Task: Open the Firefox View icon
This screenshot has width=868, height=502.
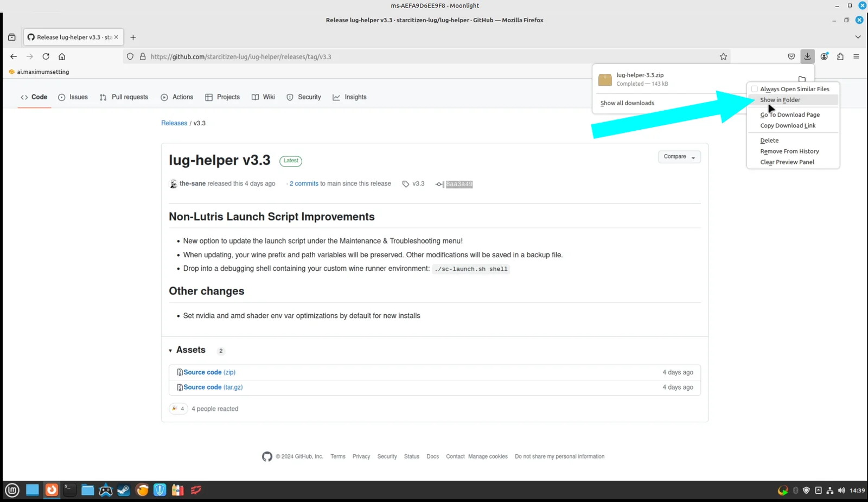Action: tap(11, 37)
